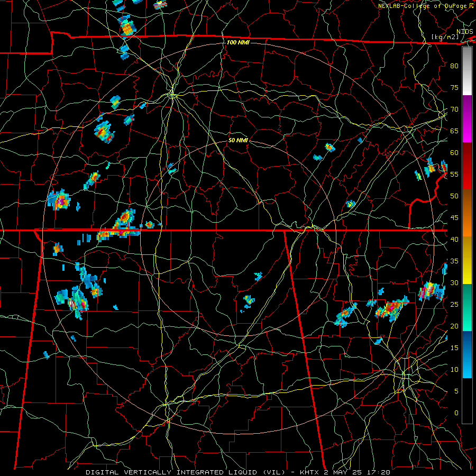Pick the white-gray segment of the color bar

pos(467,71)
